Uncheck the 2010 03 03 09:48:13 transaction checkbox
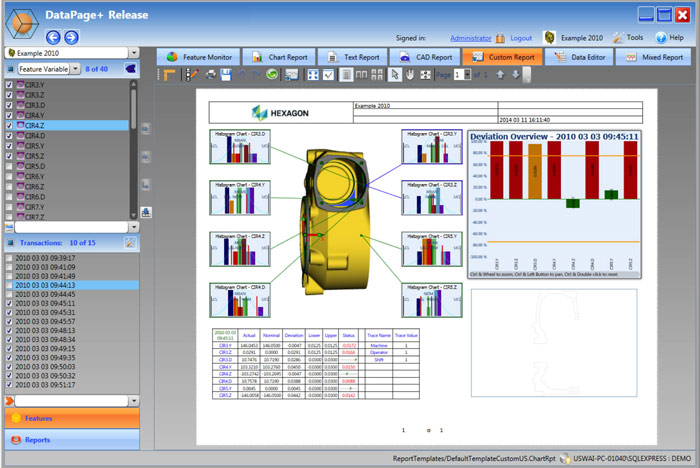 [x=9, y=330]
